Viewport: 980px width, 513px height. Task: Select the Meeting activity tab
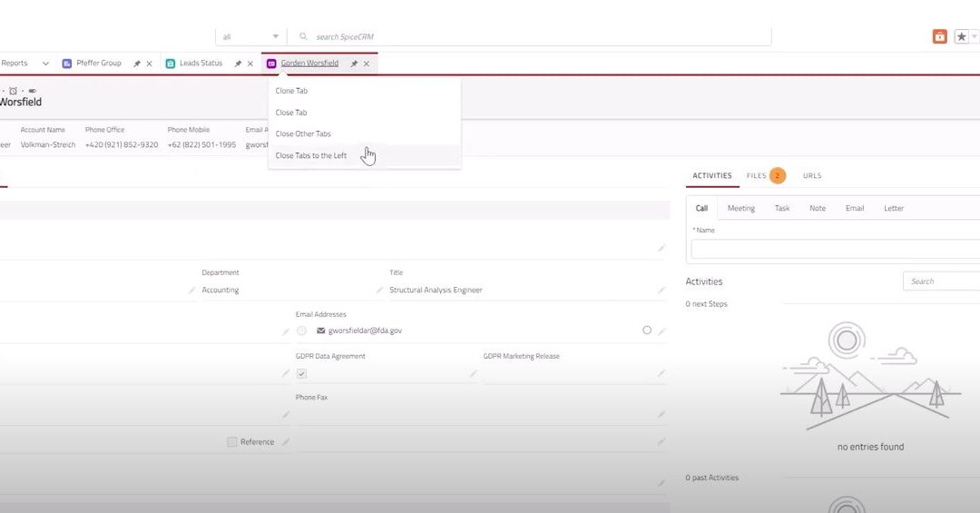[x=741, y=208]
